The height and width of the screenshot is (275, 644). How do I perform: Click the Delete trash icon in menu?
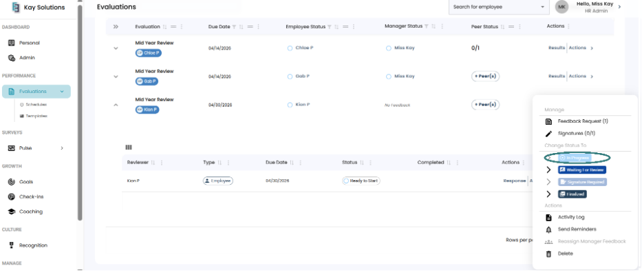point(548,254)
